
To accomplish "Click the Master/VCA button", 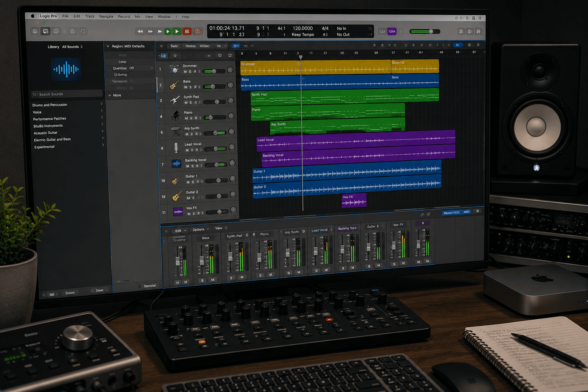I will (451, 213).
